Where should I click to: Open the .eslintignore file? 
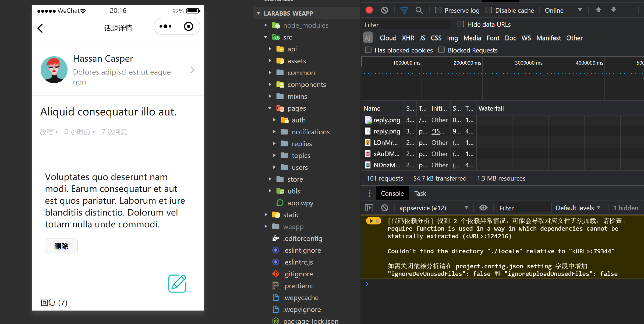point(302,250)
